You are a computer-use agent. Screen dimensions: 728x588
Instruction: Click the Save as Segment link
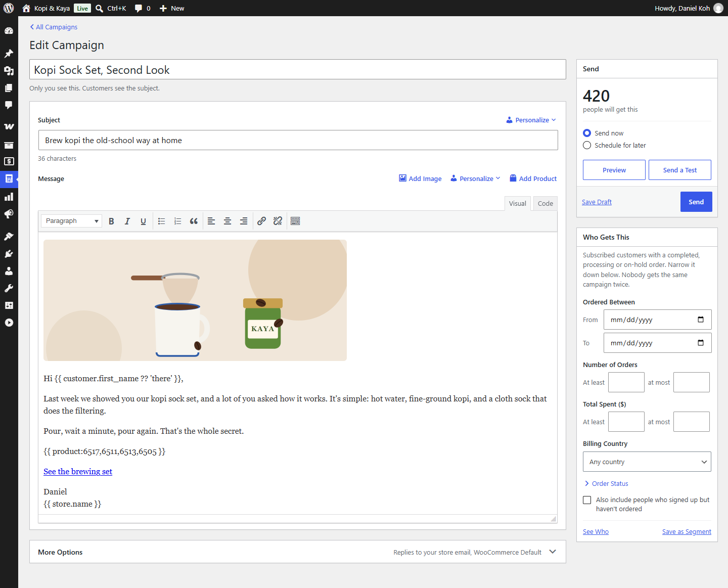click(687, 531)
